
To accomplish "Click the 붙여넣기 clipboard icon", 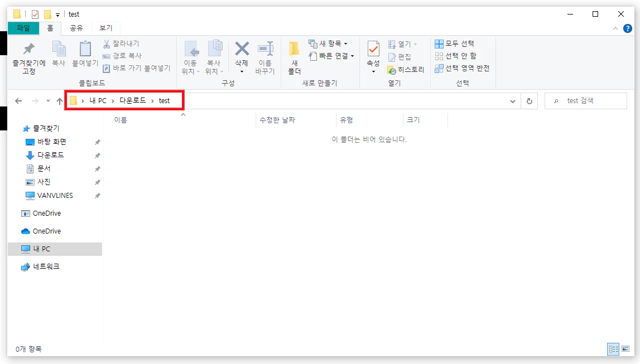I will (85, 48).
